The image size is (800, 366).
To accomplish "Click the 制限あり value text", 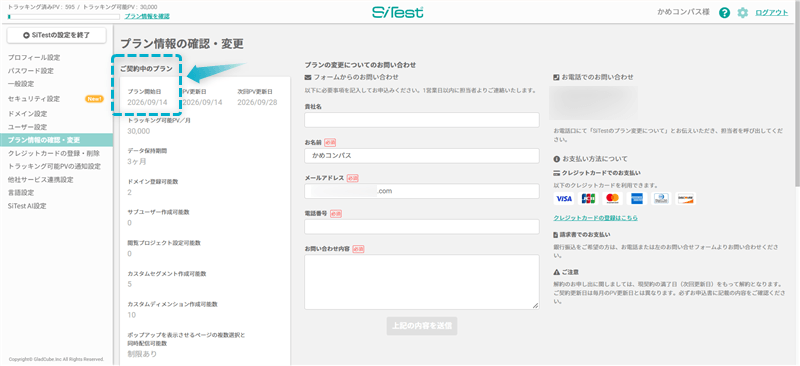I will click(x=142, y=354).
